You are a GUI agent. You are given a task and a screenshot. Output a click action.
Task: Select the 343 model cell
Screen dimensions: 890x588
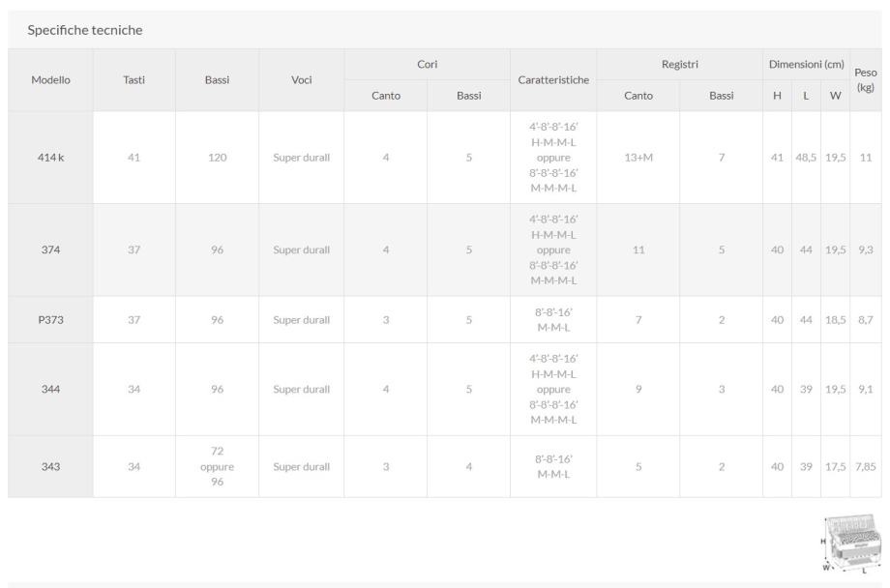click(50, 467)
